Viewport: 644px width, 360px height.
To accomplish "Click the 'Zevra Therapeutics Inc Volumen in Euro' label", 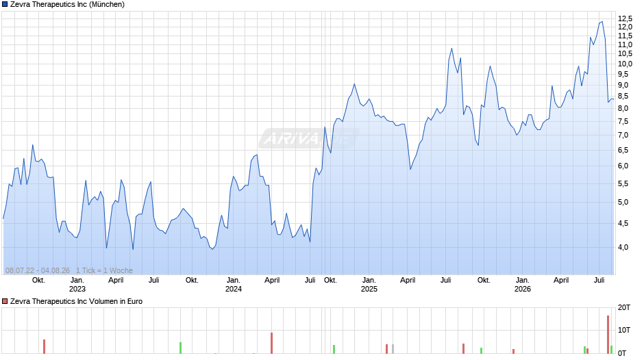I will click(x=77, y=302).
